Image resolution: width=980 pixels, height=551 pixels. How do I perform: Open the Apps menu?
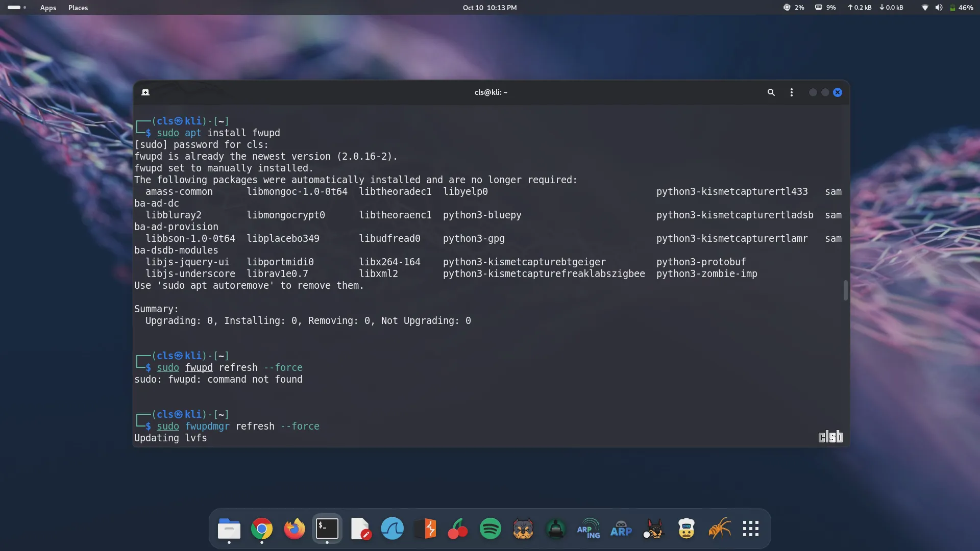(48, 8)
